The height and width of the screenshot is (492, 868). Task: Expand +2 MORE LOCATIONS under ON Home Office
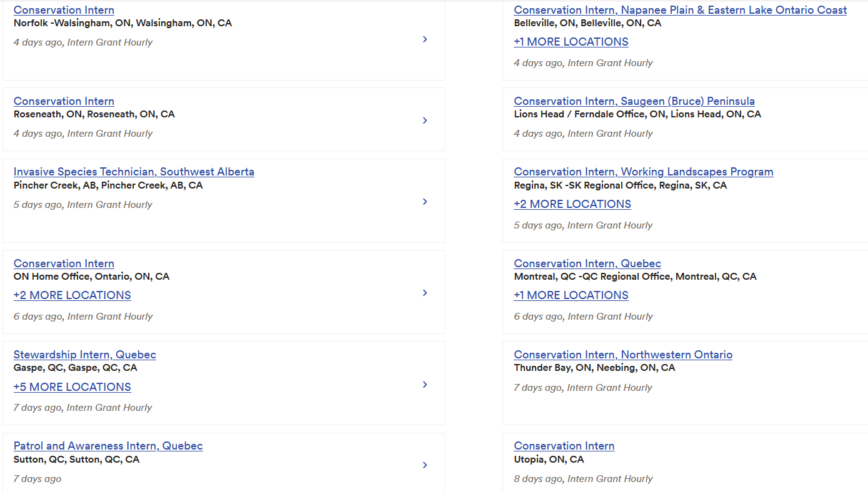72,295
